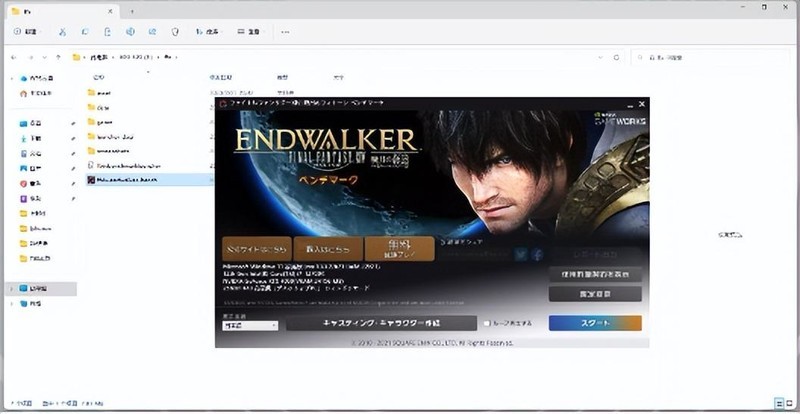Open the New item dropdown in Explorer toolbar
The height and width of the screenshot is (414, 800).
pos(26,32)
